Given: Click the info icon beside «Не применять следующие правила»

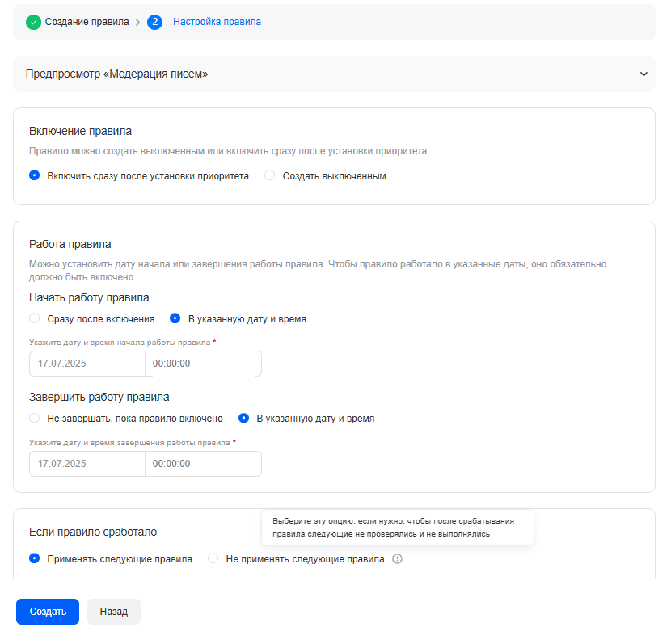Looking at the screenshot, I should 397,559.
